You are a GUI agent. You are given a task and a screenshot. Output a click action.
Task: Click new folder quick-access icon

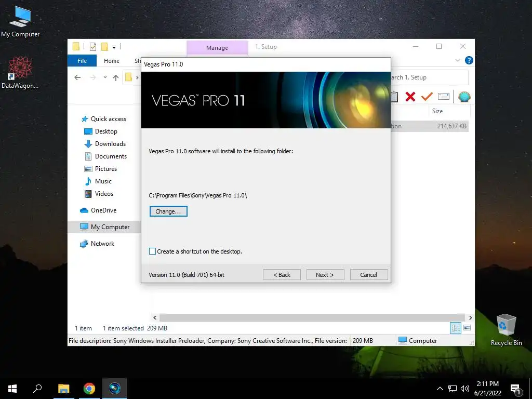coord(104,47)
